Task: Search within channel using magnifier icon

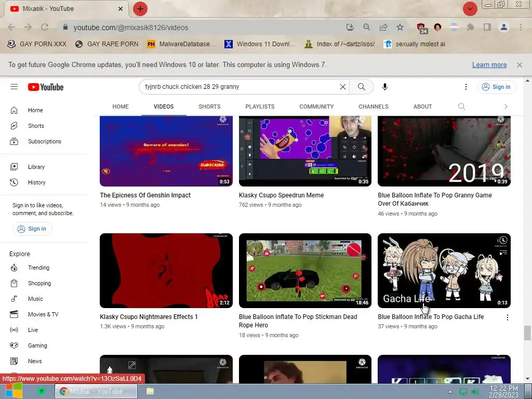Action: coord(461,107)
